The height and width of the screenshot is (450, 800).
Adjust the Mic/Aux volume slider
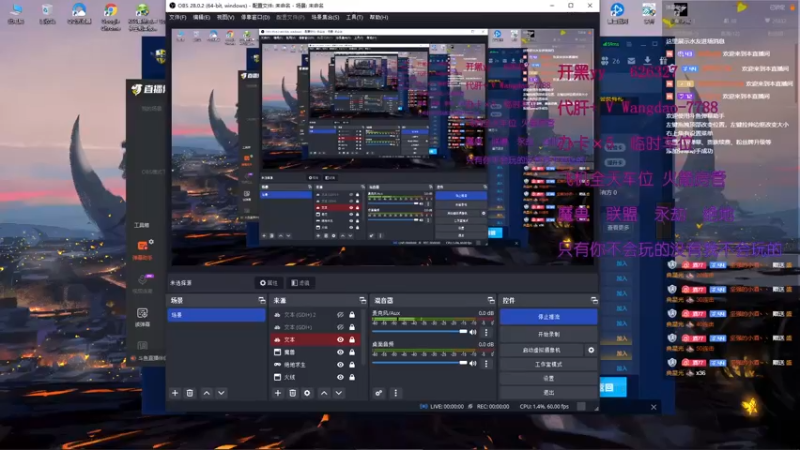[x=419, y=332]
